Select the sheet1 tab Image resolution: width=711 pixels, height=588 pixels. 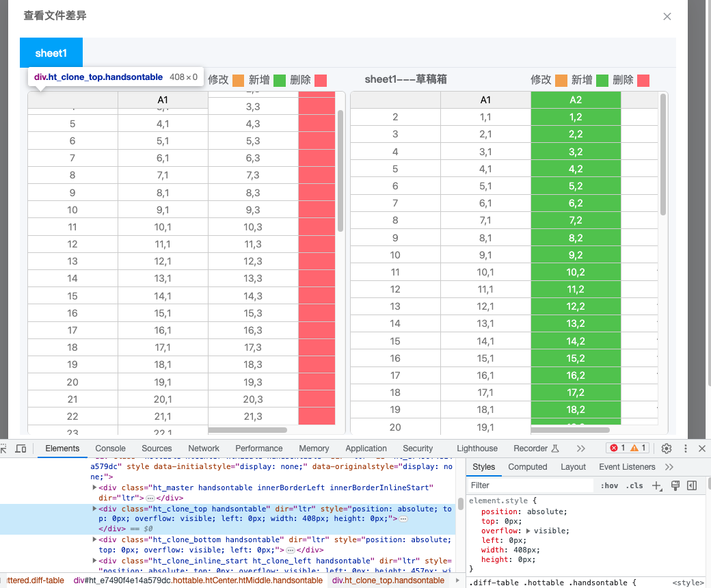click(x=51, y=53)
